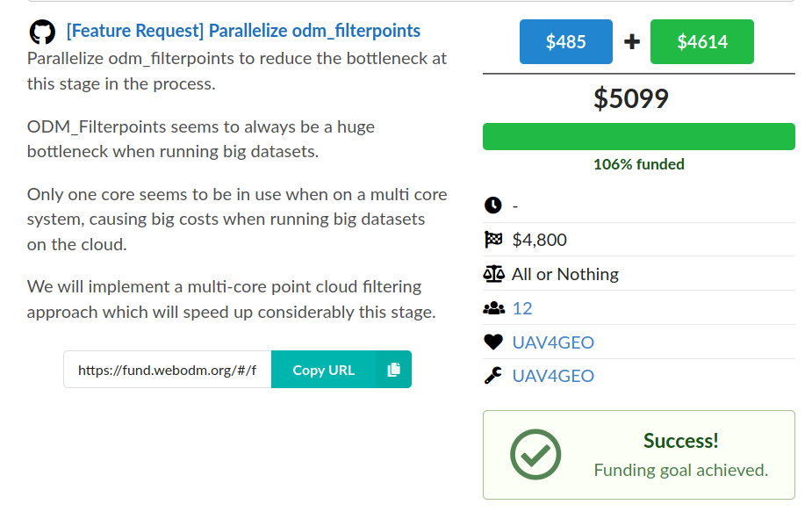The image size is (812, 526).
Task: Click the balance scale icon
Action: pos(493,274)
